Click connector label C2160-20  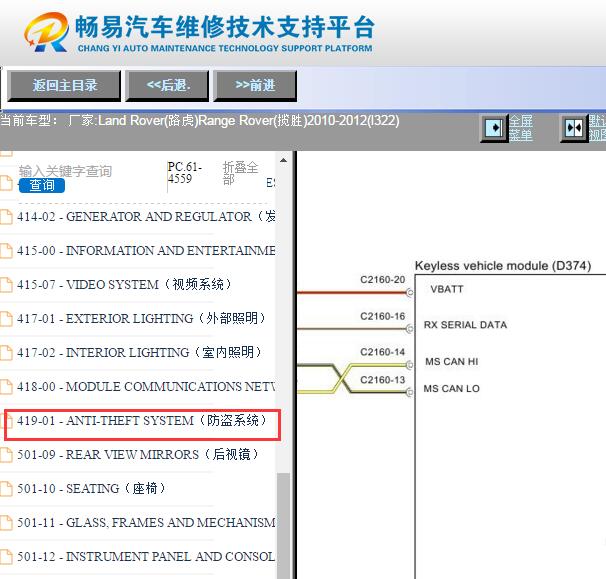coord(382,279)
